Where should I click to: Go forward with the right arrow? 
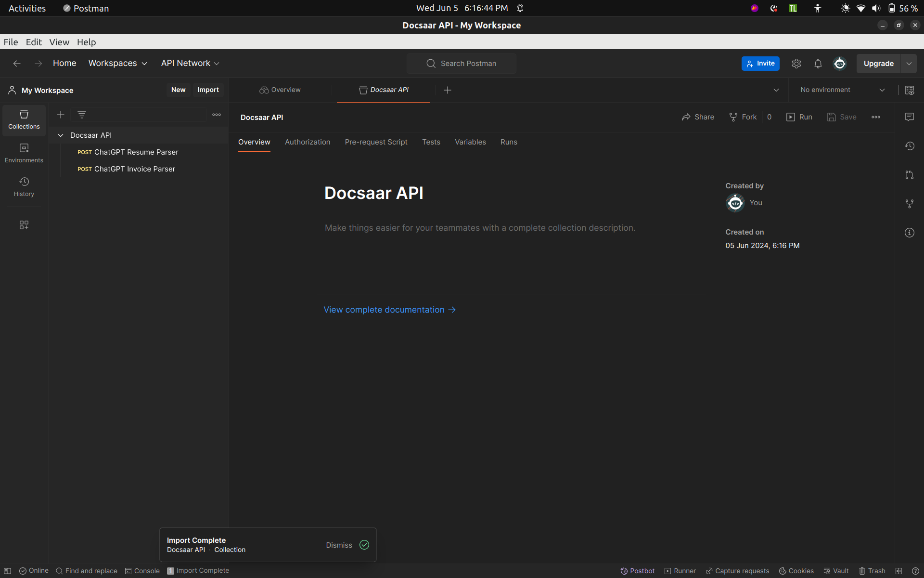pos(38,64)
